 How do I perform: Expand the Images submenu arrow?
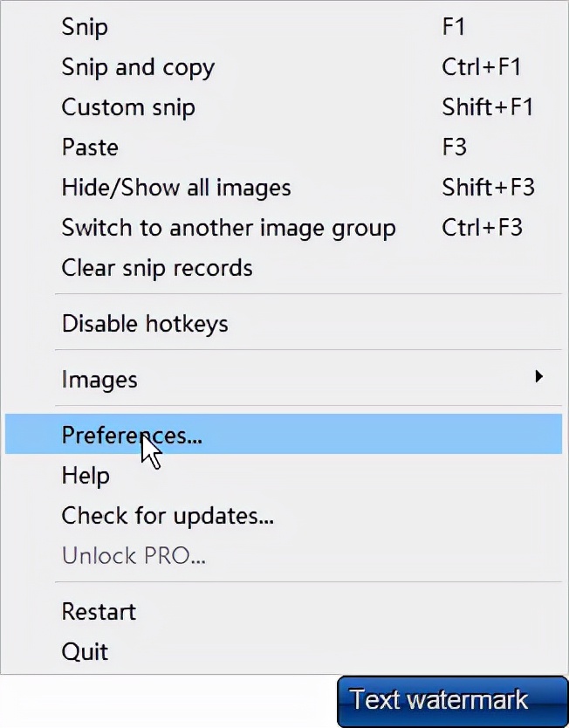point(538,377)
